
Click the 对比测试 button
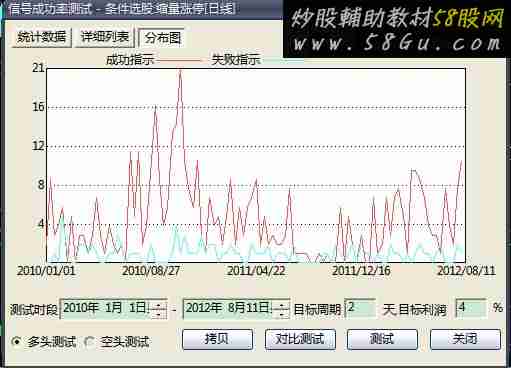pyautogui.click(x=300, y=339)
